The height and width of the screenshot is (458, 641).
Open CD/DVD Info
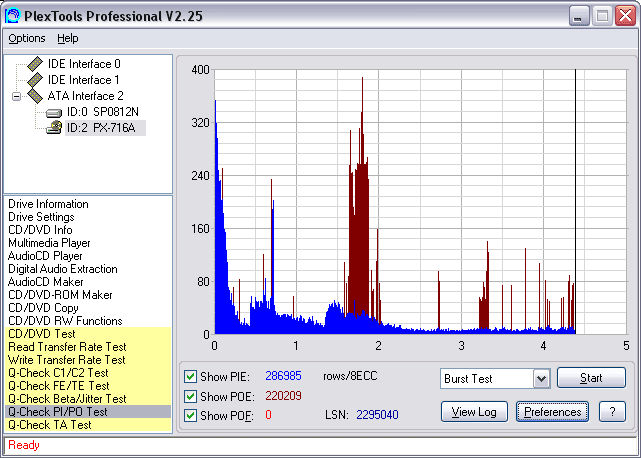[40, 230]
